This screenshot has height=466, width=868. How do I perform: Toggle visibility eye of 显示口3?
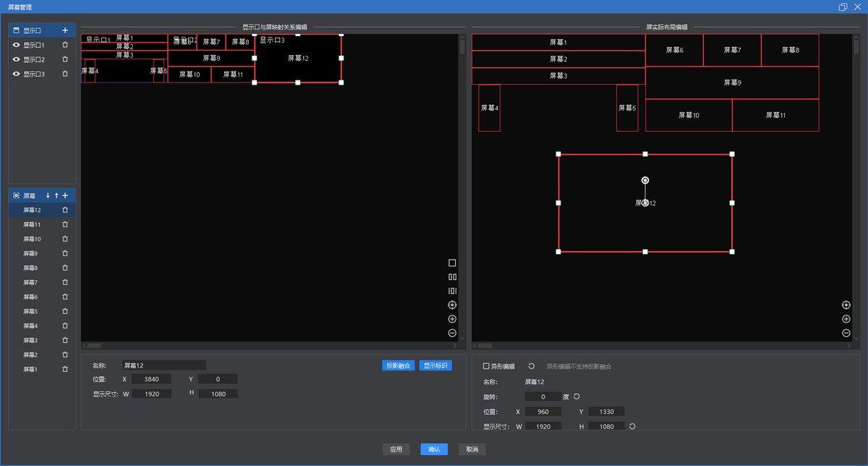17,74
